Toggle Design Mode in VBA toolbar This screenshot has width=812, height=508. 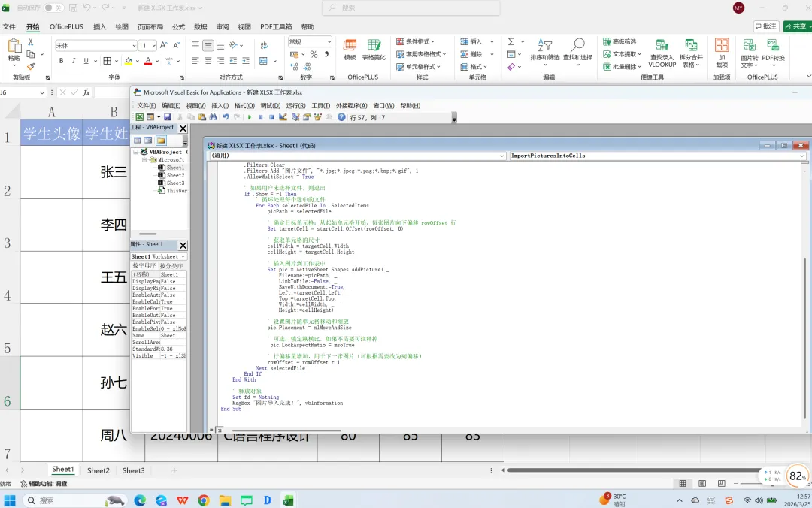pos(283,117)
